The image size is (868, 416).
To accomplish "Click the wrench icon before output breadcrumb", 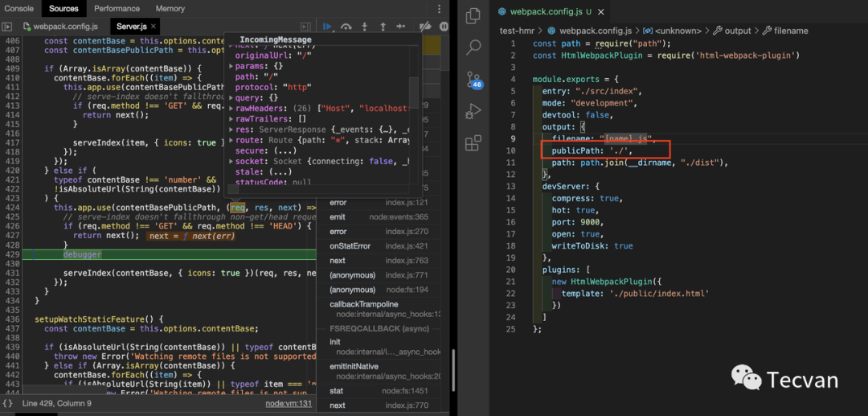I will coord(718,31).
